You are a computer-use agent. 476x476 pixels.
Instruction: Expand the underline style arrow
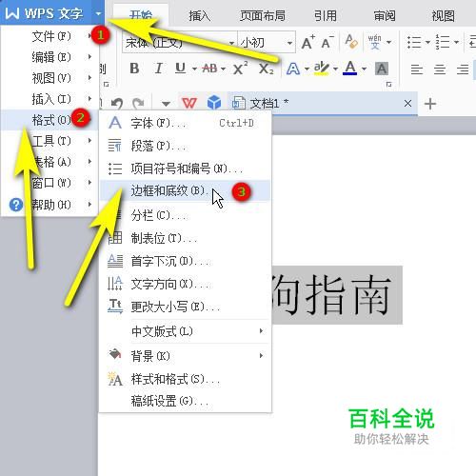pyautogui.click(x=194, y=69)
